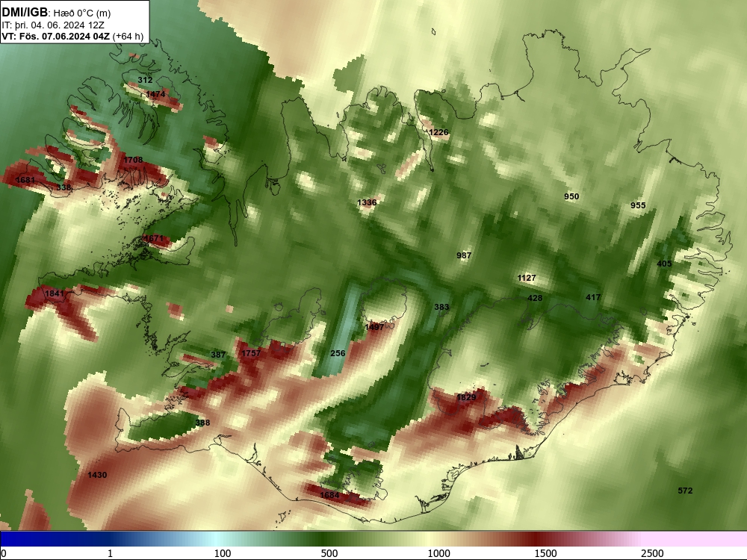747x560 pixels.
Task: Select the 428 map label
Action: tap(535, 298)
